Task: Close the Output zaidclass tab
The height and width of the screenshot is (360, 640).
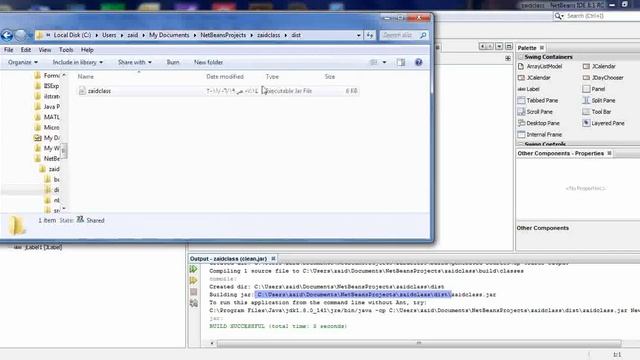Action: pyautogui.click(x=273, y=259)
